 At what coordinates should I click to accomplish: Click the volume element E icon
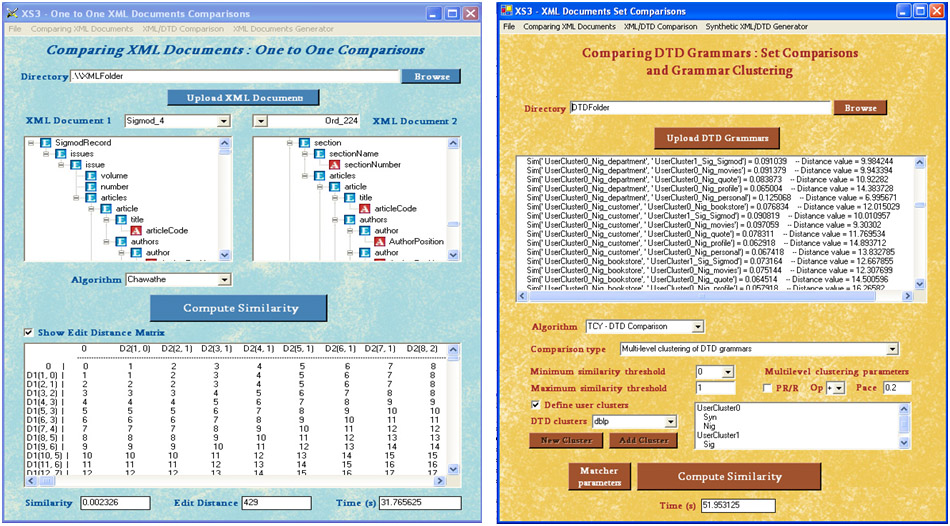pos(91,176)
